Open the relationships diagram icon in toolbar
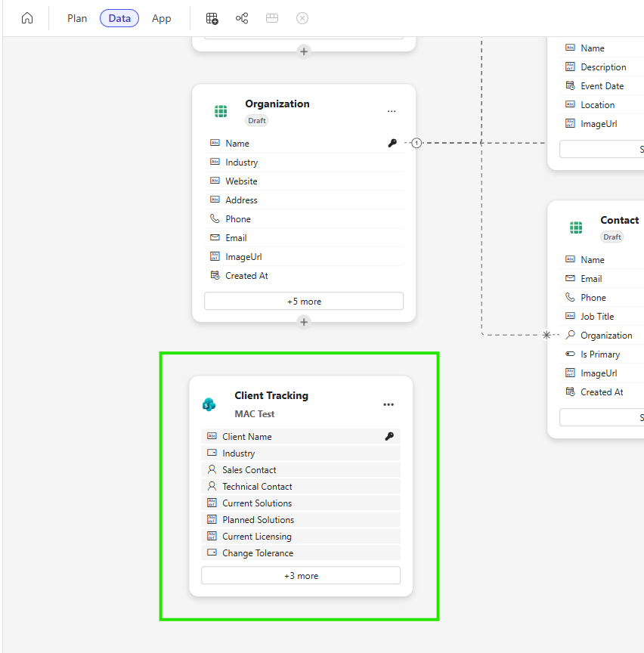644x653 pixels. [242, 18]
